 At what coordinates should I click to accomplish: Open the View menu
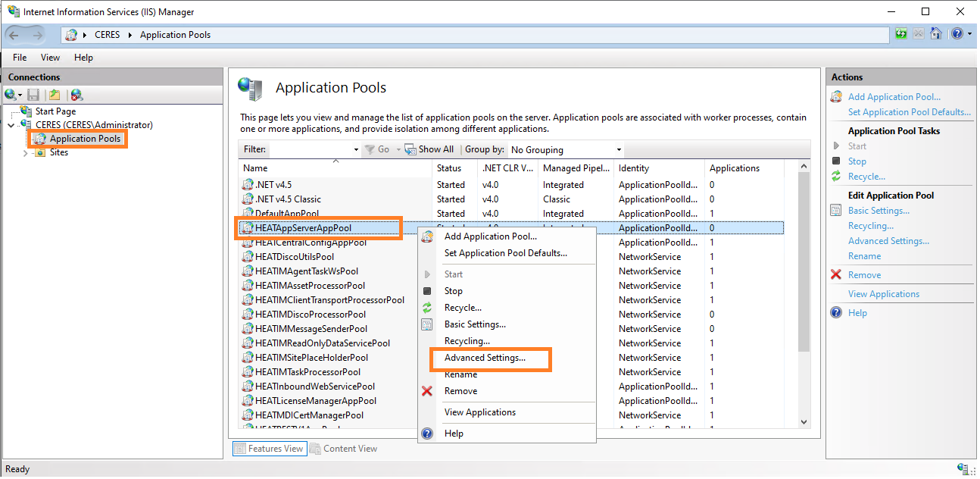(x=50, y=57)
